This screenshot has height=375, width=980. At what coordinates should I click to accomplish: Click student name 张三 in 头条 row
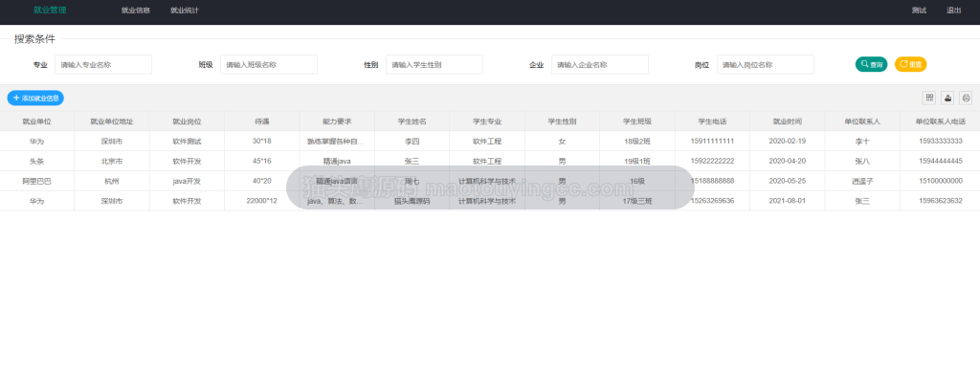click(412, 162)
